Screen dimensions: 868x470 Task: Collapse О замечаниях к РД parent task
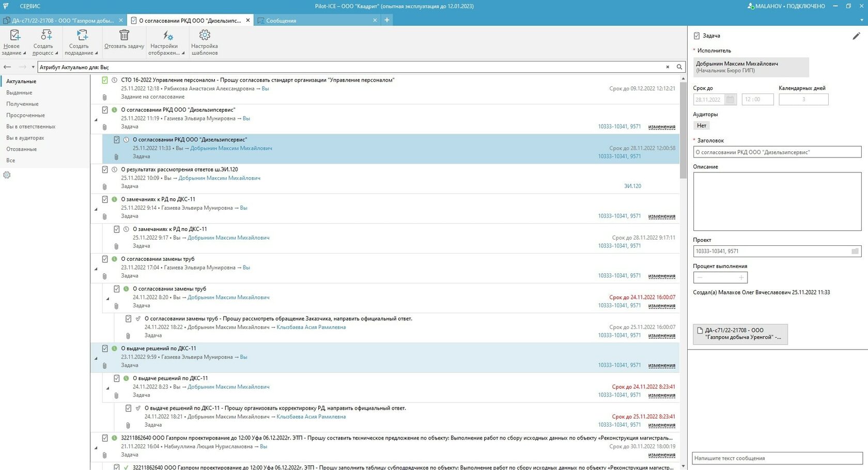[x=96, y=209]
